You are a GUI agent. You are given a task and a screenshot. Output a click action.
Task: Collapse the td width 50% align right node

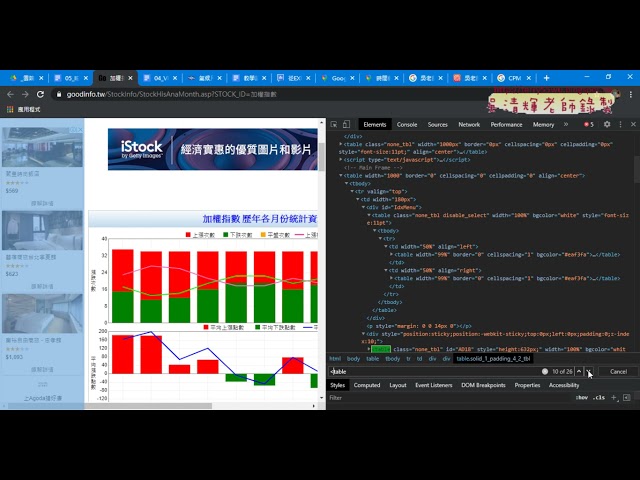tap(386, 270)
